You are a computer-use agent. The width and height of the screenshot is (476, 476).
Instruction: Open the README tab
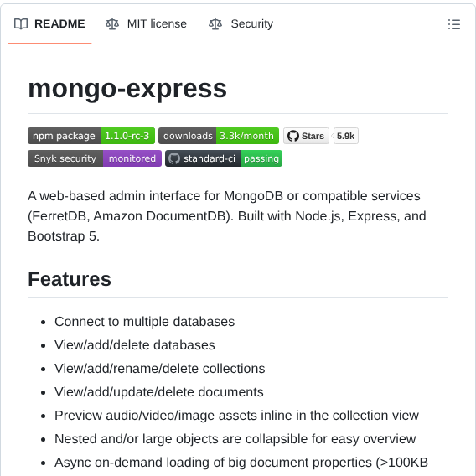(49, 24)
